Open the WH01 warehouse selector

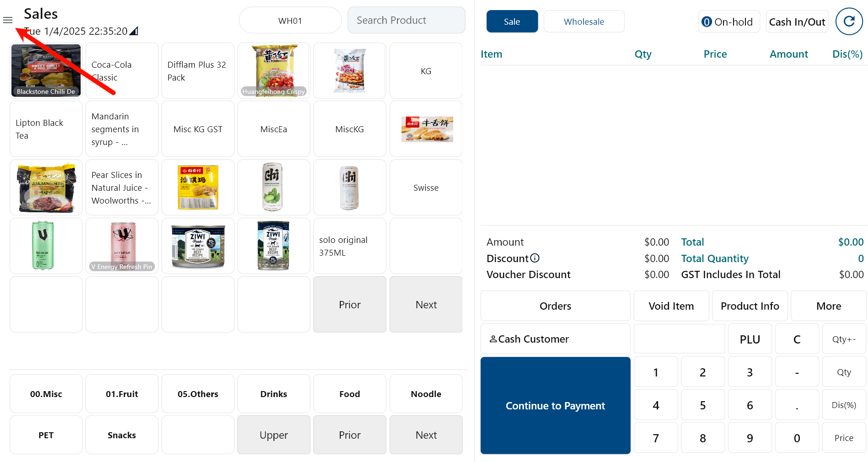pos(290,21)
